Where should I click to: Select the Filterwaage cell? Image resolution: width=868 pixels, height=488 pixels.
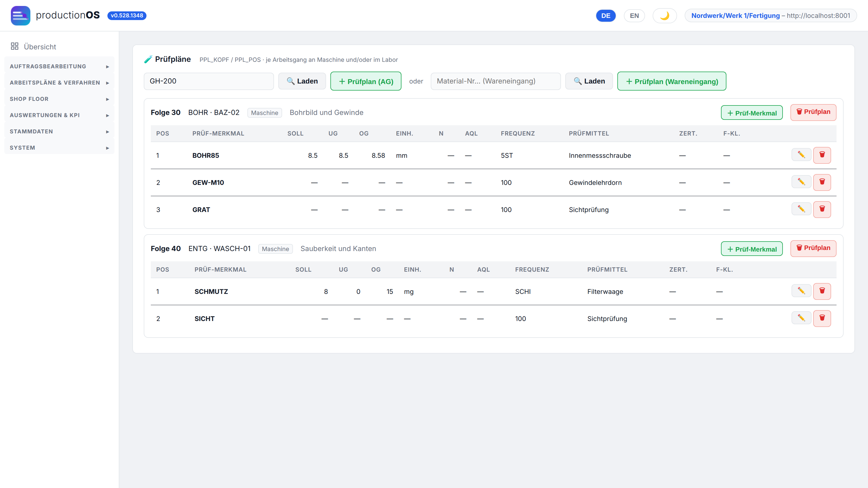(x=605, y=291)
